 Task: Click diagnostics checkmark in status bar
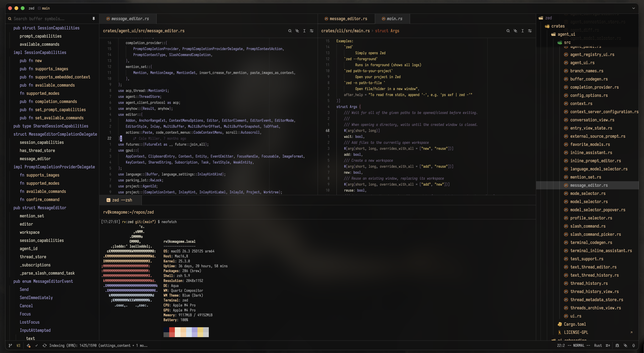[36, 345]
